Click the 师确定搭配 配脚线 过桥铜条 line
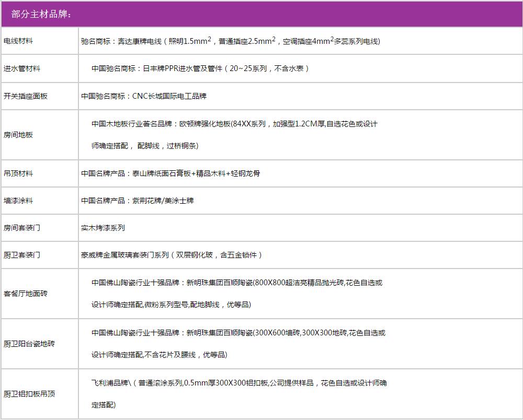The width and height of the screenshot is (523, 420). coord(145,146)
